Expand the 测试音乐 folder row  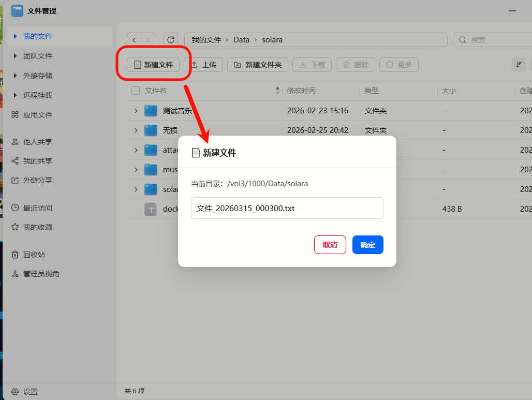coord(136,111)
